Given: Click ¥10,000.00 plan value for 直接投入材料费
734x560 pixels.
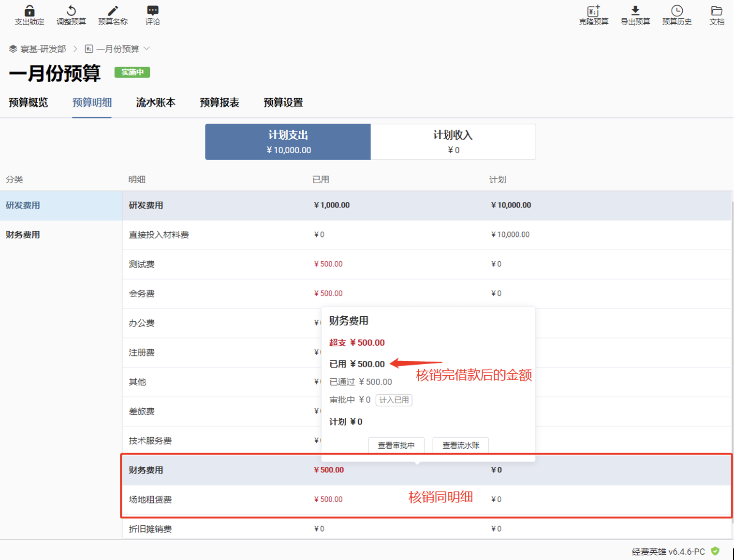Looking at the screenshot, I should (x=510, y=235).
